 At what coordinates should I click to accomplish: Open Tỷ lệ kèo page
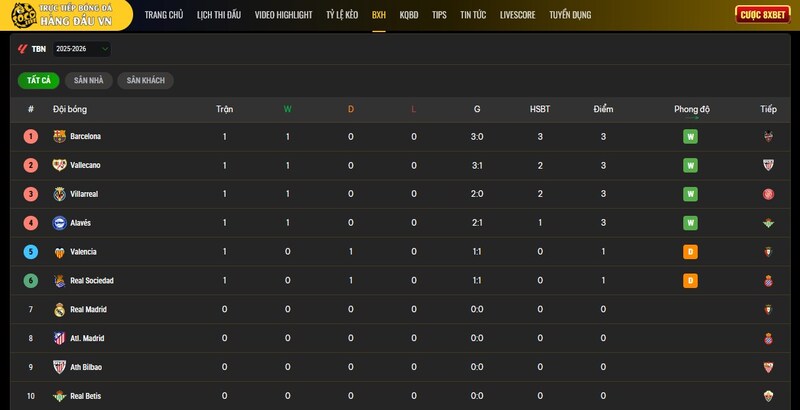[x=342, y=15]
